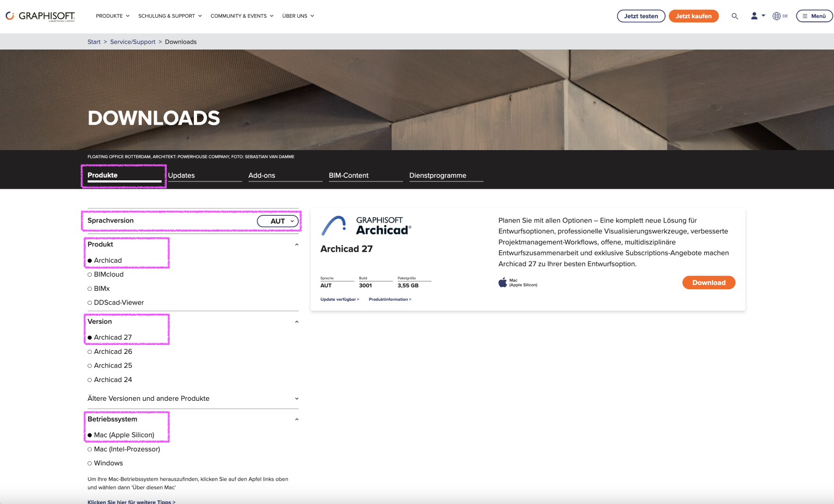Click the package size 3,55 GB value
This screenshot has width=834, height=504.
click(408, 286)
